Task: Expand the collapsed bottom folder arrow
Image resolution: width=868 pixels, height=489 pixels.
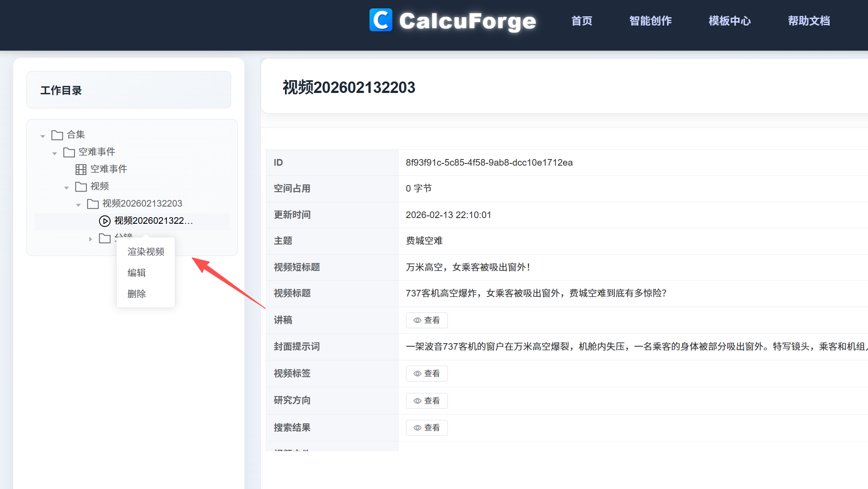Action: click(x=90, y=239)
